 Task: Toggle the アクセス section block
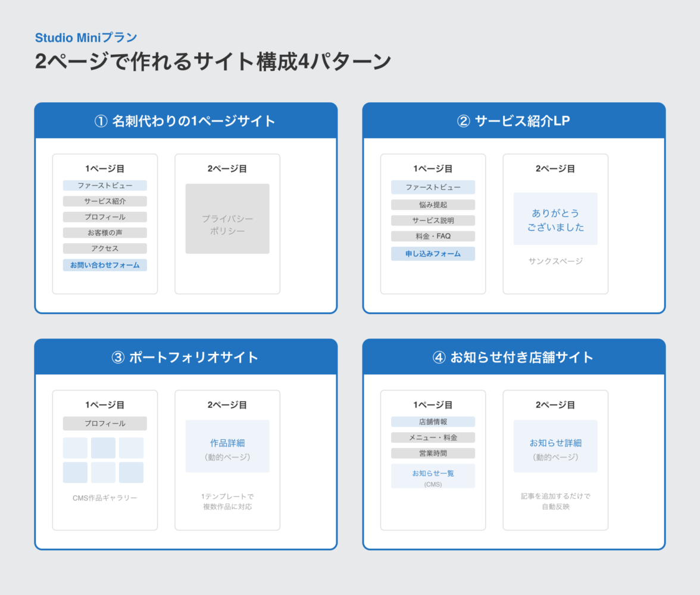point(105,248)
